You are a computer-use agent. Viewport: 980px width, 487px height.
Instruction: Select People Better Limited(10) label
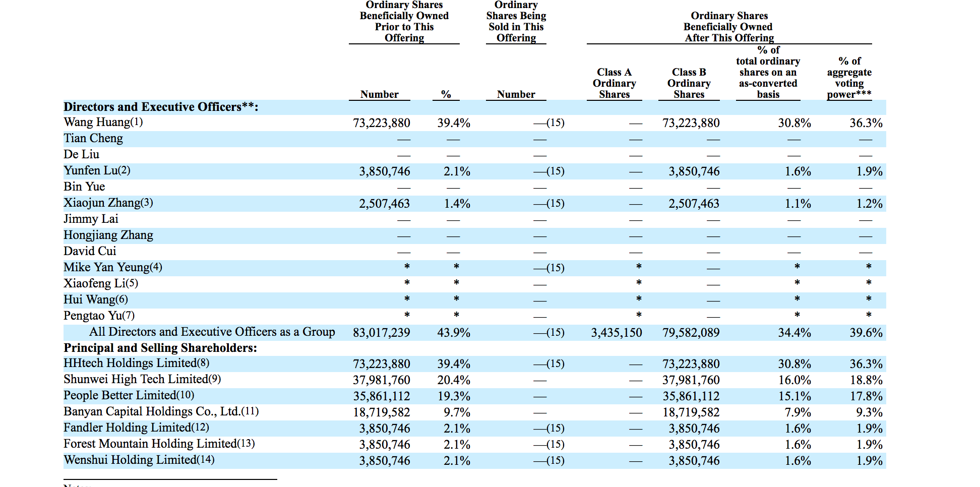(129, 395)
